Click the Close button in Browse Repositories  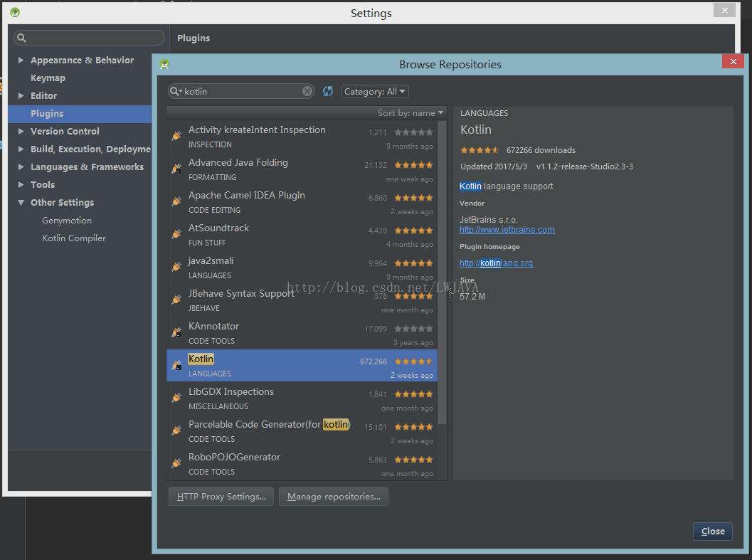click(713, 532)
